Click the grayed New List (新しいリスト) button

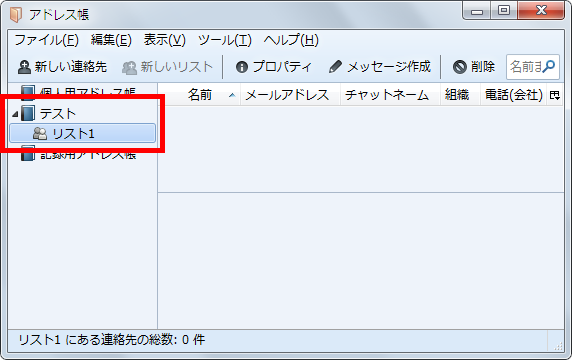tap(167, 67)
